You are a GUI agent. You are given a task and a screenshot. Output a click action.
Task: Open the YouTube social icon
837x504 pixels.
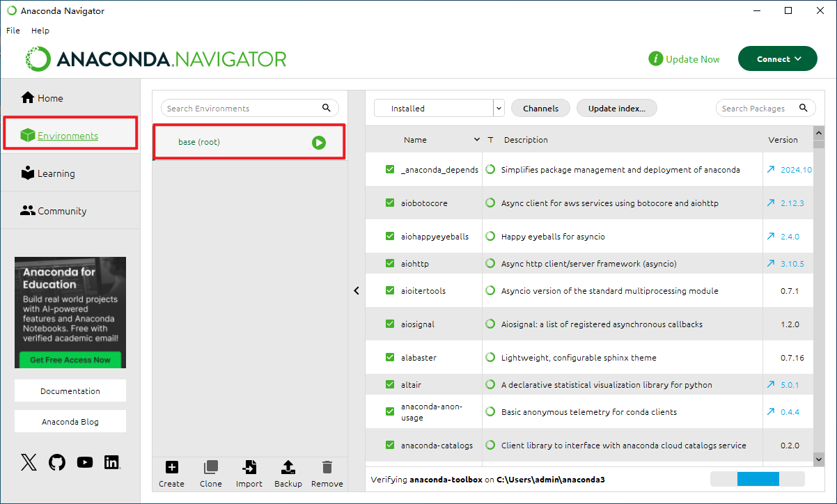point(85,462)
